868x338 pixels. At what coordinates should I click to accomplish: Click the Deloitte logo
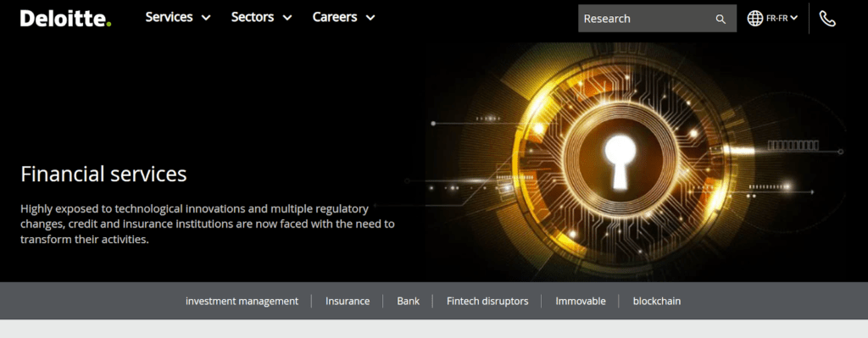pos(66,19)
